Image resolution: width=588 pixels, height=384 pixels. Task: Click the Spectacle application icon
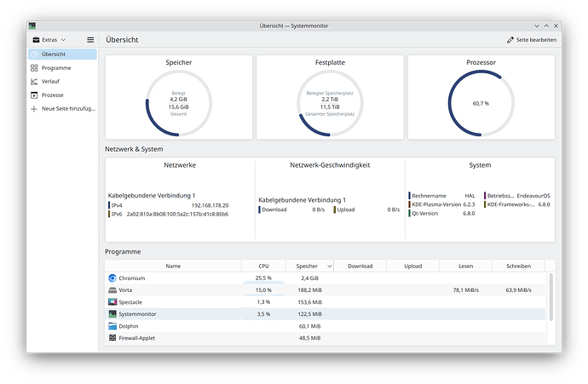112,302
